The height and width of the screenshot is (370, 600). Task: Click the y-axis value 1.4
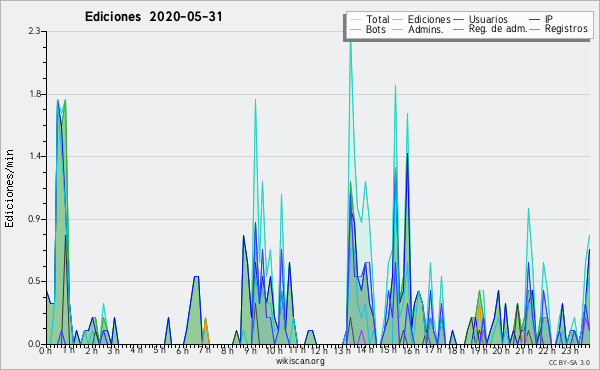(x=35, y=156)
